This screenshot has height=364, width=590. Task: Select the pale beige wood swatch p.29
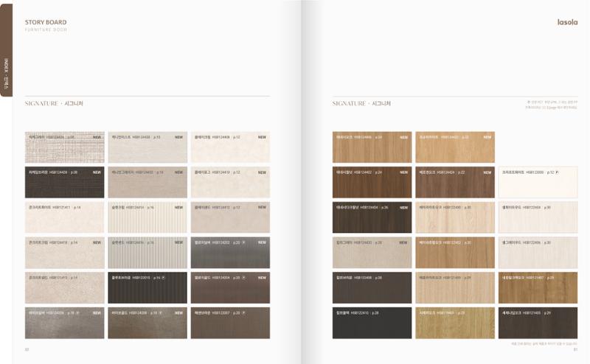(x=455, y=287)
